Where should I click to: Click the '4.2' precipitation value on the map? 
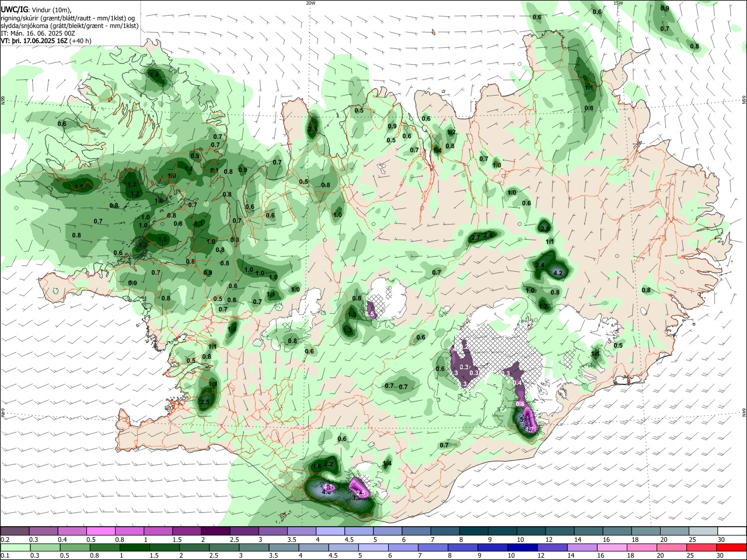[557, 273]
